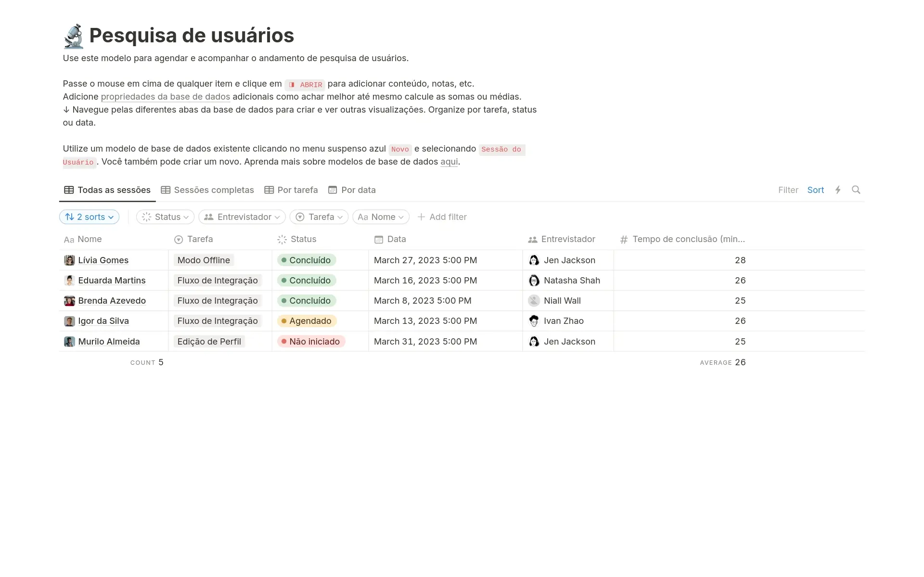
Task: Click Jen Jackson's avatar in the first row
Action: [x=534, y=260]
